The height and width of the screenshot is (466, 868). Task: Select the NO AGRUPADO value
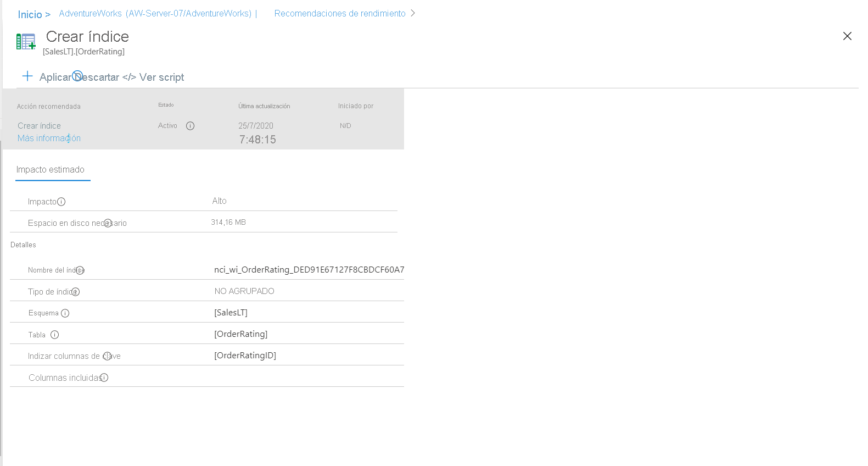tap(244, 291)
